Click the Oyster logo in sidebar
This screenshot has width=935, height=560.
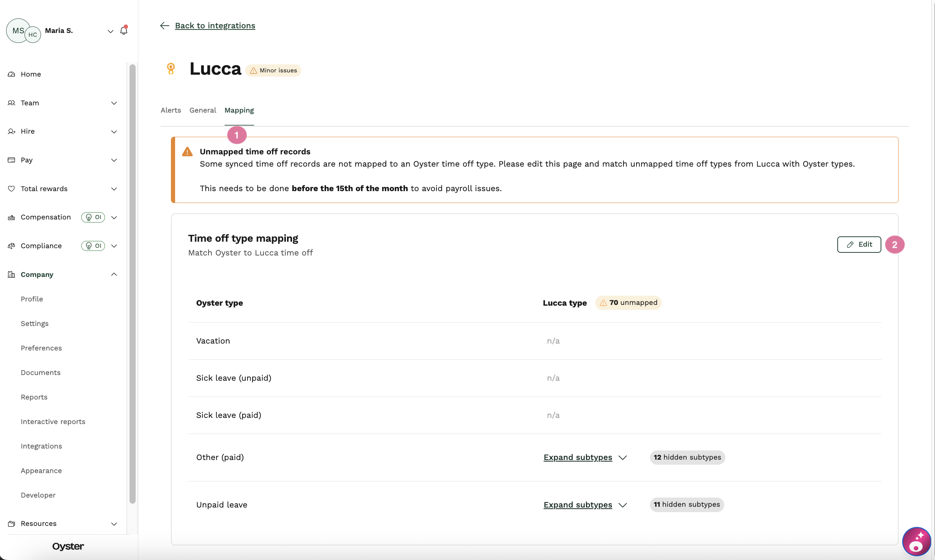(68, 547)
